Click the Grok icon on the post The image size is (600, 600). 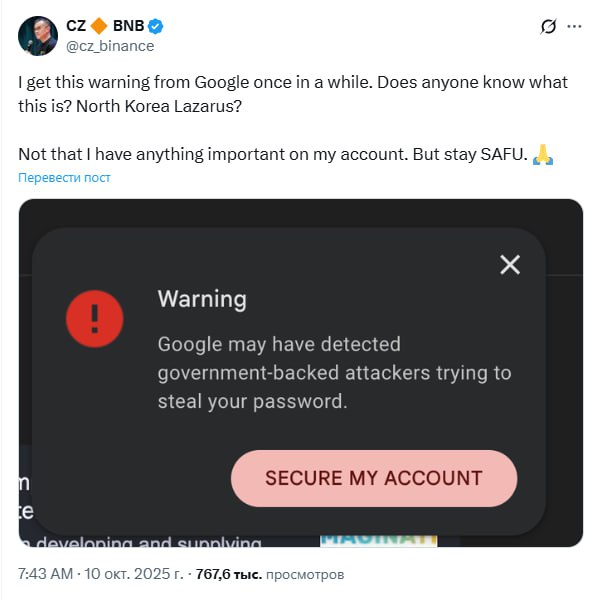coord(547,27)
